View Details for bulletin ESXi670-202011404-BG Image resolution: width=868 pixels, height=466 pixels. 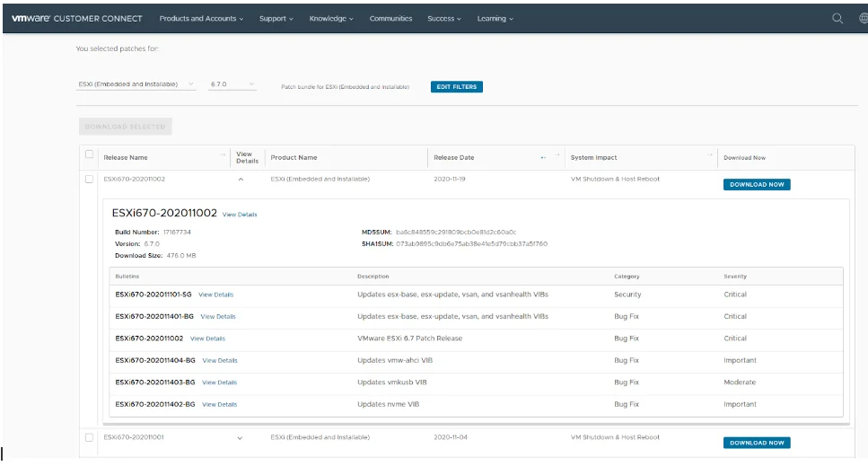(x=220, y=361)
